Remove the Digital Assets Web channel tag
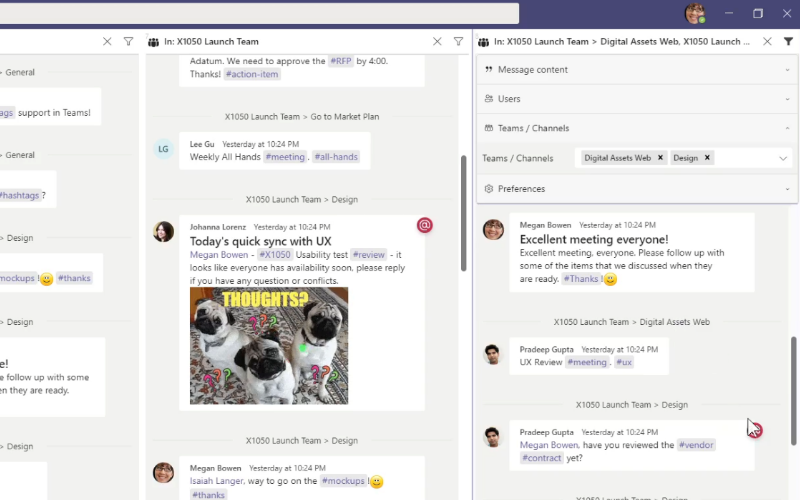The image size is (800, 500). [661, 158]
